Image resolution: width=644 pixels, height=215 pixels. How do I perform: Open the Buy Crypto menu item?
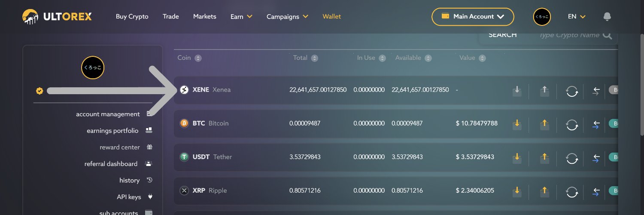132,17
